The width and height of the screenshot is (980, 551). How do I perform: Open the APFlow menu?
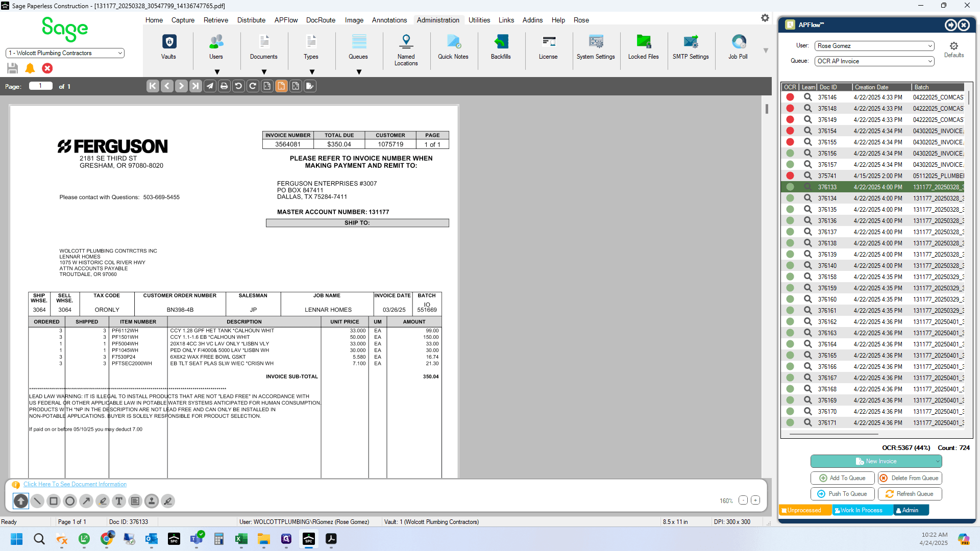[286, 20]
